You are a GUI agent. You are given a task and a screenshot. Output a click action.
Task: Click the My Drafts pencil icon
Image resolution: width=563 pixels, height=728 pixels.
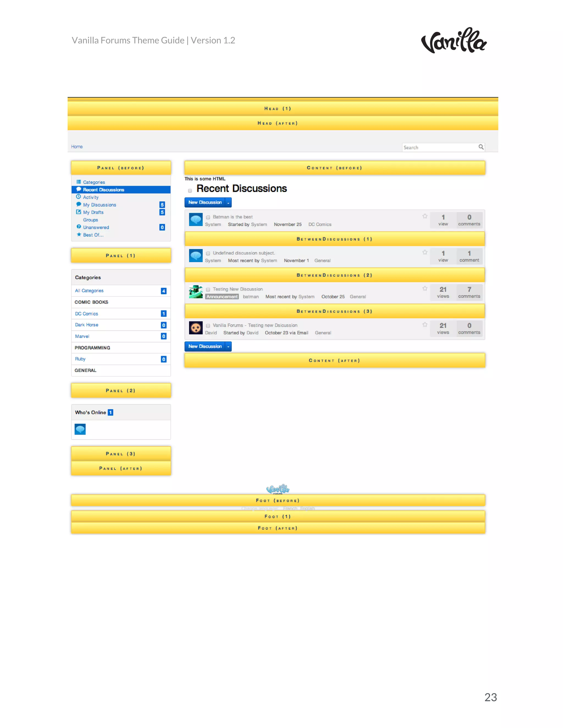pyautogui.click(x=79, y=212)
